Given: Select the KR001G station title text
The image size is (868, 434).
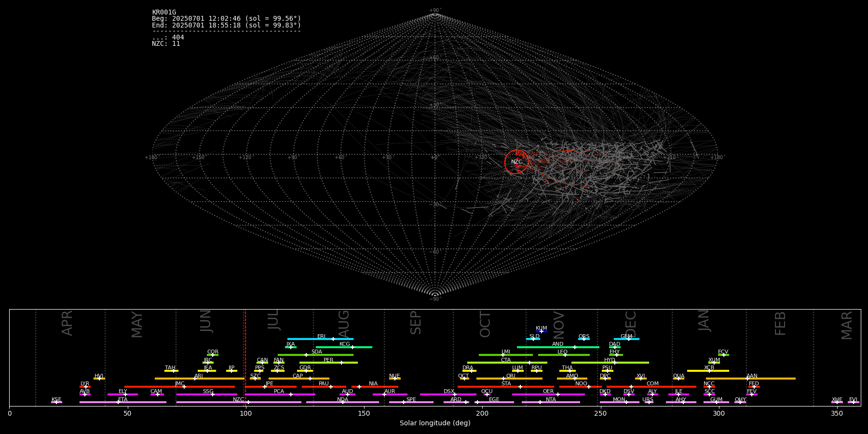Looking at the screenshot, I should pyautogui.click(x=164, y=13).
